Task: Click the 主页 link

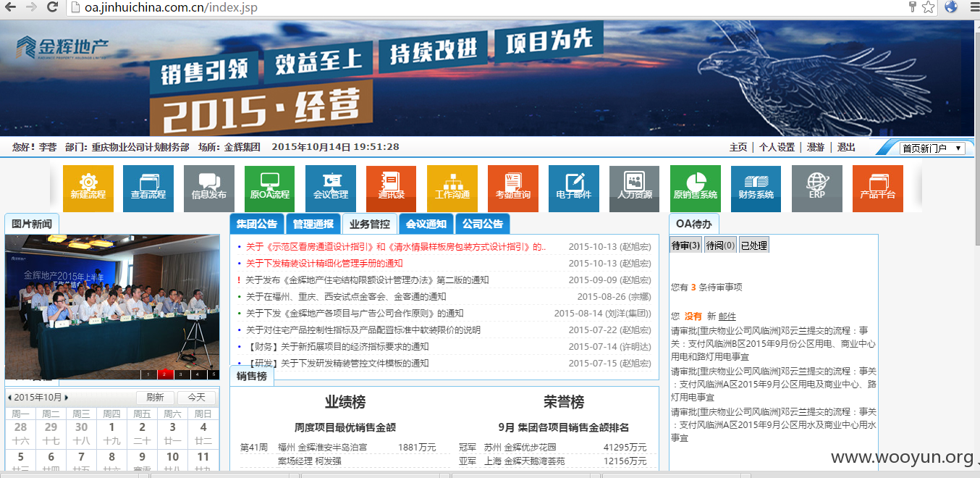Action: click(x=738, y=147)
